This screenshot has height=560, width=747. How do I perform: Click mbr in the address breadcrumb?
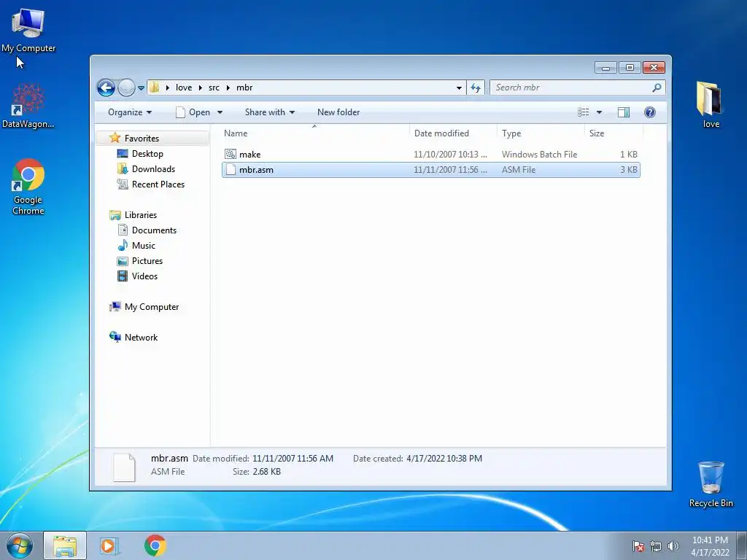pos(244,87)
